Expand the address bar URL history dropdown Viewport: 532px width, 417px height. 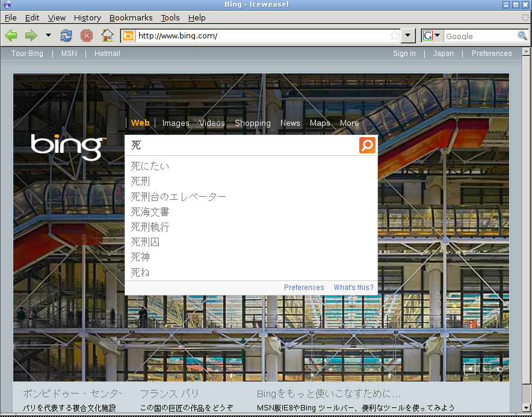point(408,36)
